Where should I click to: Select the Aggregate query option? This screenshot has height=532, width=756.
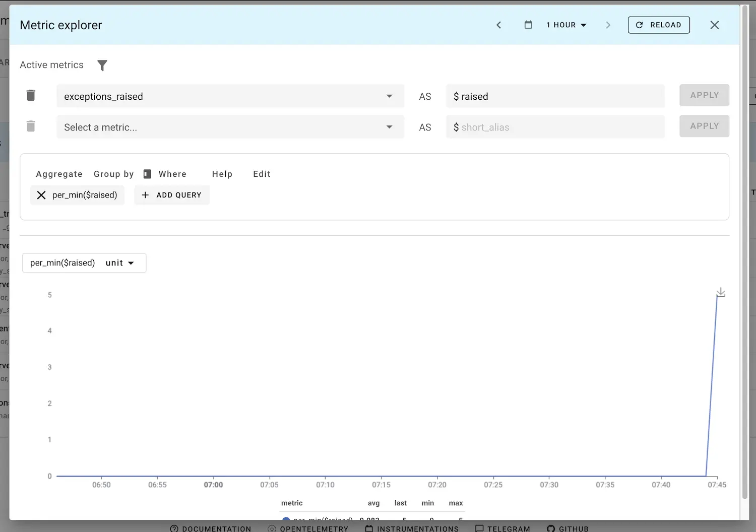pos(59,174)
